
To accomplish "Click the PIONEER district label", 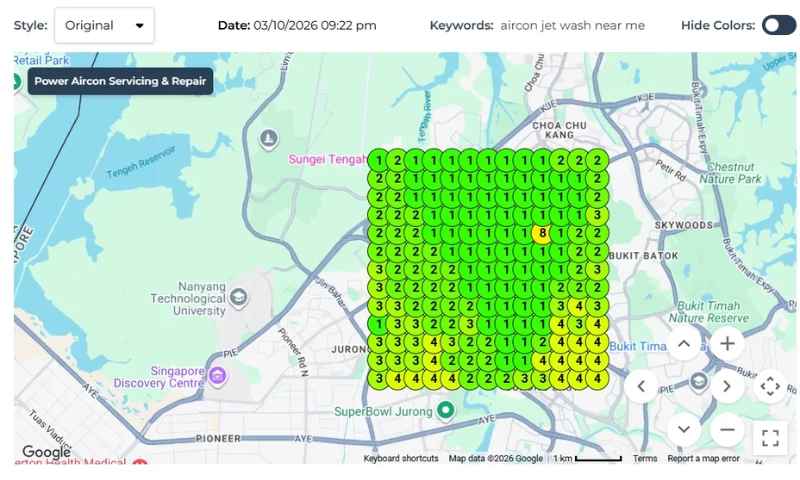I will click(x=218, y=438).
